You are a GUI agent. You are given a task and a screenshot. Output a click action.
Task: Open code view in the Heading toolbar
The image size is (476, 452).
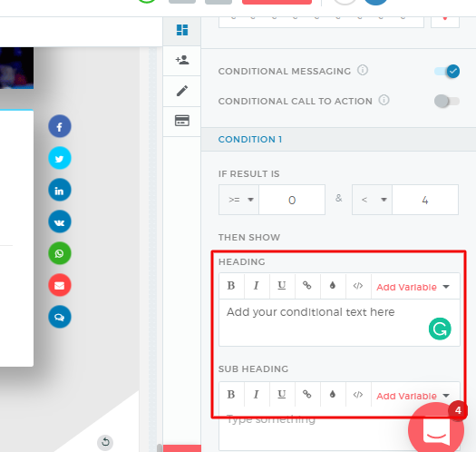(x=358, y=286)
